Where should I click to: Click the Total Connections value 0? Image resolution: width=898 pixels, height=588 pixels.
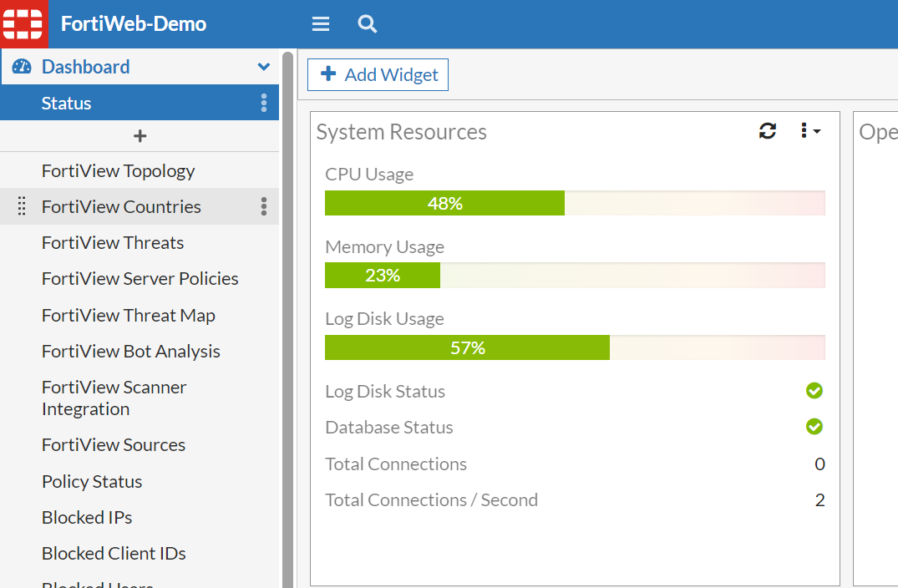pyautogui.click(x=819, y=464)
